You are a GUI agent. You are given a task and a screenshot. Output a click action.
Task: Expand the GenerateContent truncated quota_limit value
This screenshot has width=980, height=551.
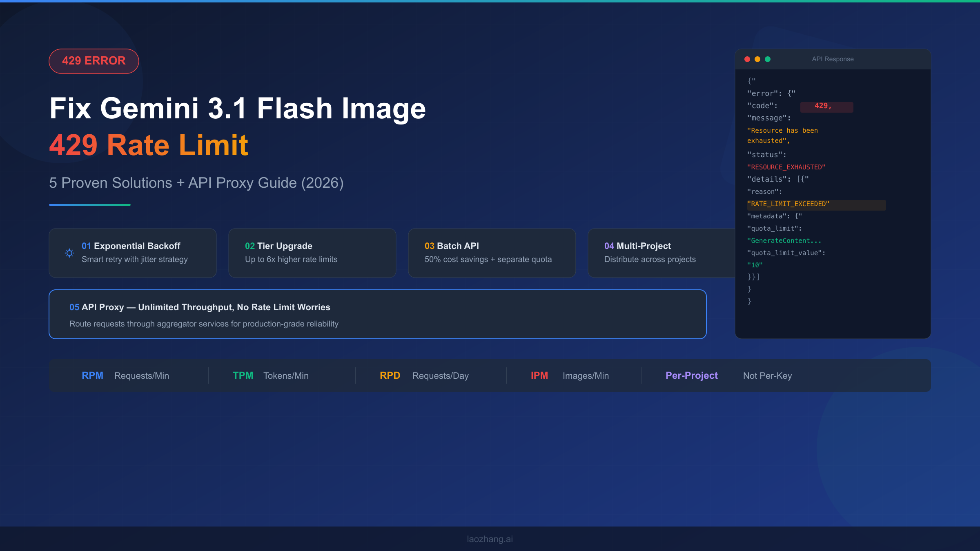click(784, 240)
